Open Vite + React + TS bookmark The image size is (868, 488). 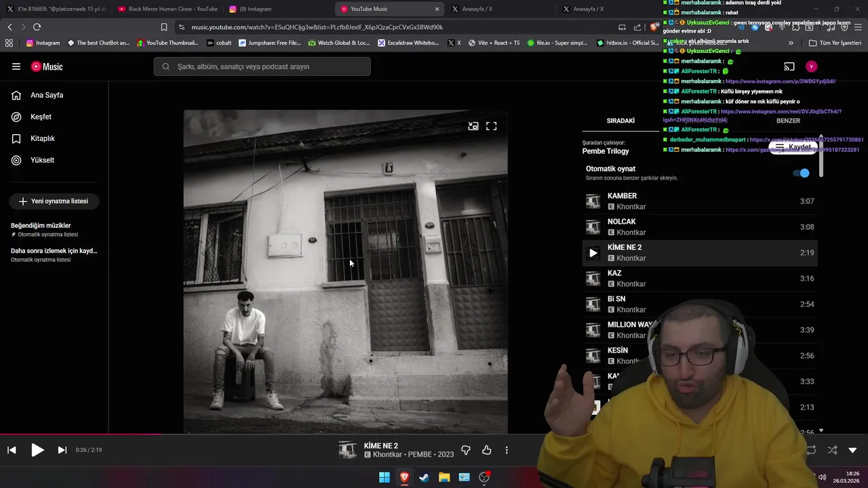(x=494, y=43)
